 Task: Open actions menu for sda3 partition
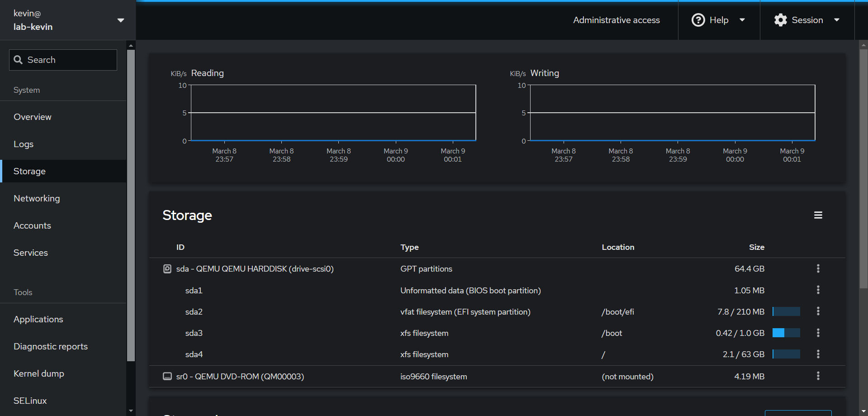pos(818,333)
